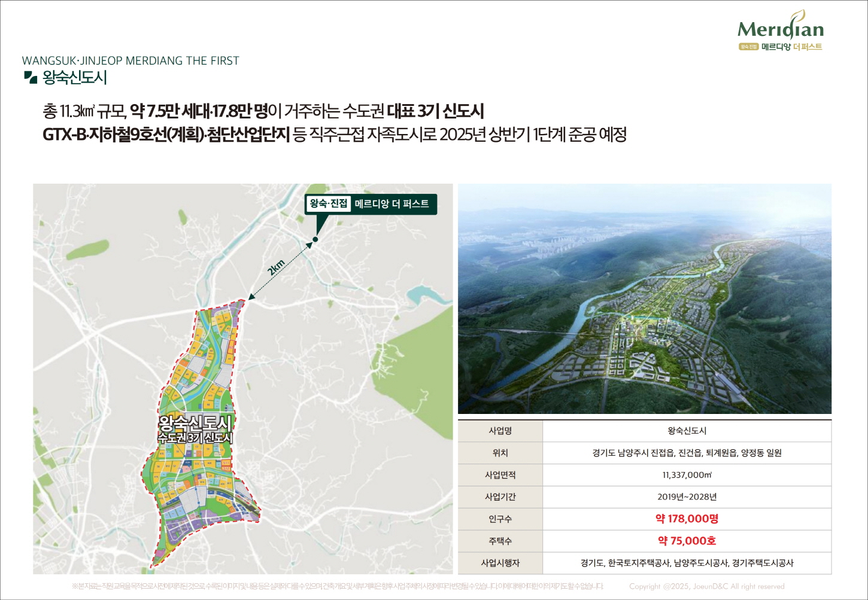Click the 왕숙신도시 value in the table

pos(687,431)
